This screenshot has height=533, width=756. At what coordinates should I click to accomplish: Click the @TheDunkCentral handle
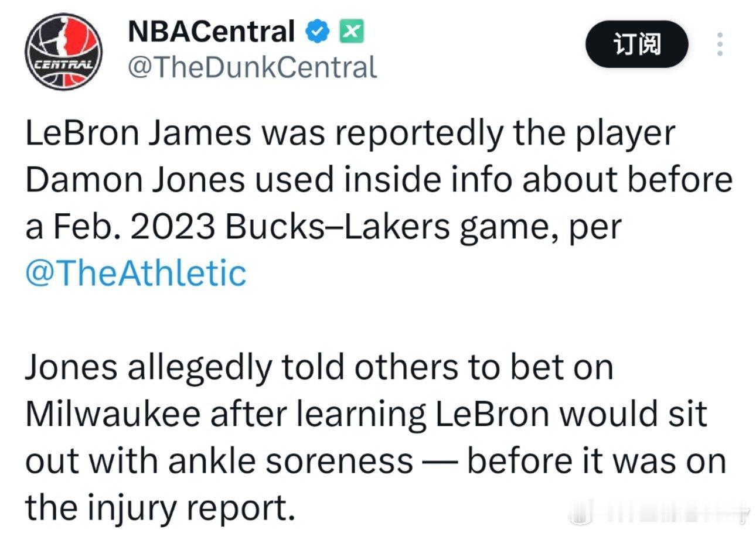click(252, 67)
